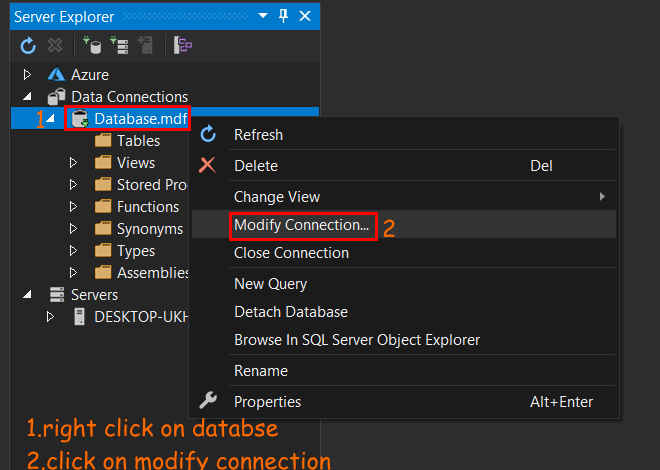Viewport: 660px width, 470px height.
Task: Select New Query menu entry
Action: 404,284
